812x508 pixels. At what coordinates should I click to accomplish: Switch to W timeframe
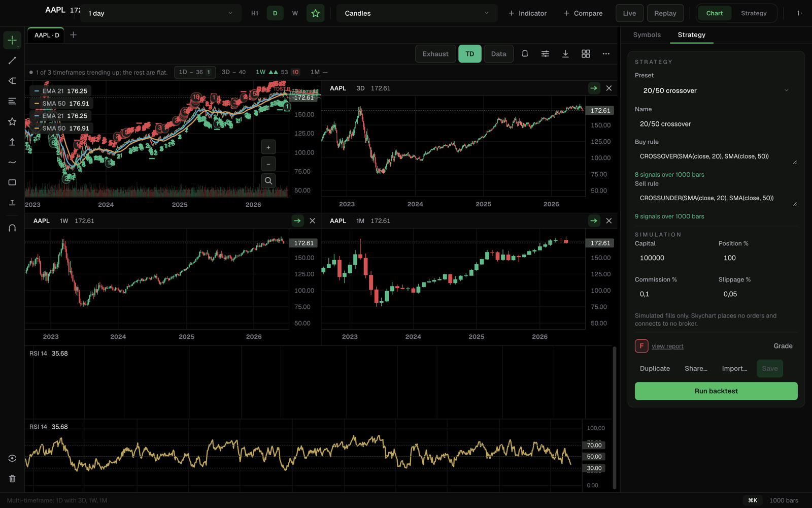coord(295,13)
